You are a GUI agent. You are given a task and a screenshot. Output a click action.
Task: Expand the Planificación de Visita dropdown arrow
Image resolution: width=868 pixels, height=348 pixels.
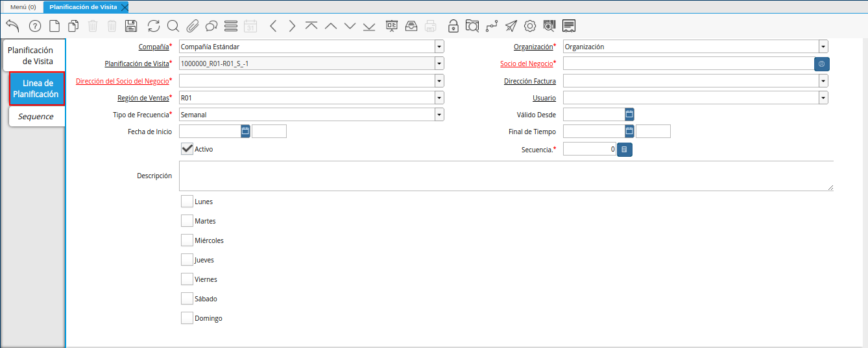pyautogui.click(x=439, y=64)
